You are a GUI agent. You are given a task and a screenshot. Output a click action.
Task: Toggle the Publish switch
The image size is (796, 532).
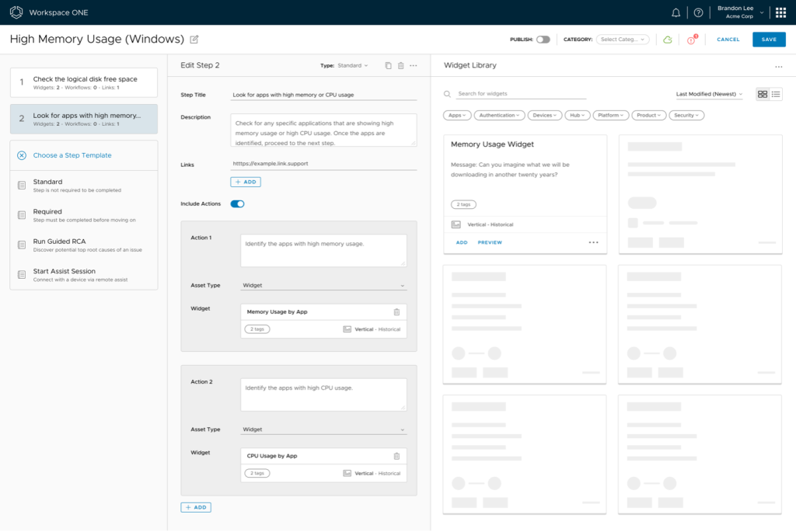[543, 40]
